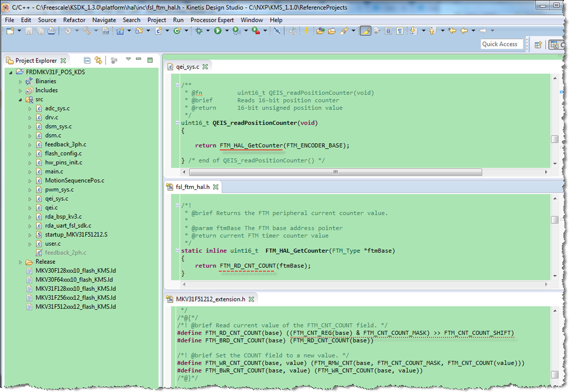Screen dimensions: 569x392
Task: Click the New Source Folder icon
Action: (x=140, y=31)
